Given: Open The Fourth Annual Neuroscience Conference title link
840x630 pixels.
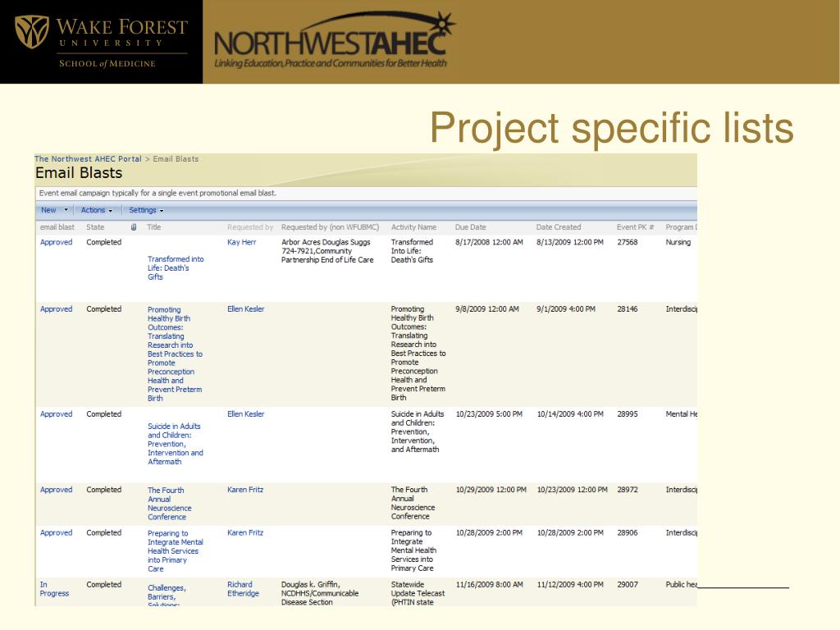Looking at the screenshot, I should pyautogui.click(x=169, y=504).
